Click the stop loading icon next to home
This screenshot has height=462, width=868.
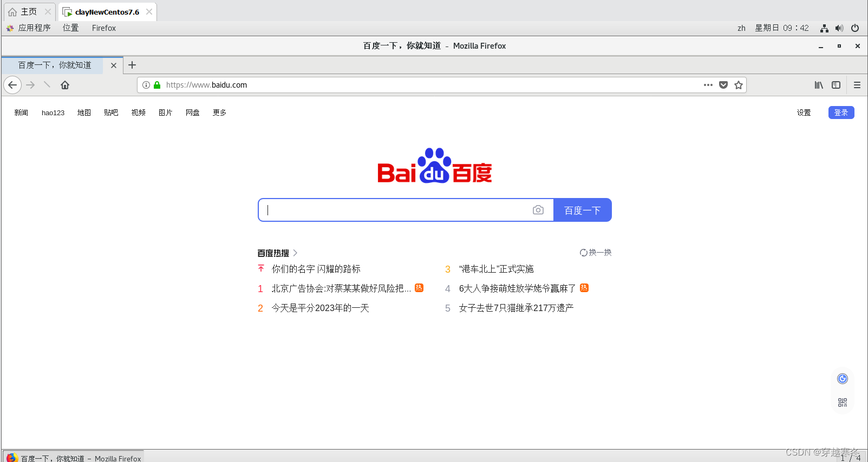tap(47, 84)
